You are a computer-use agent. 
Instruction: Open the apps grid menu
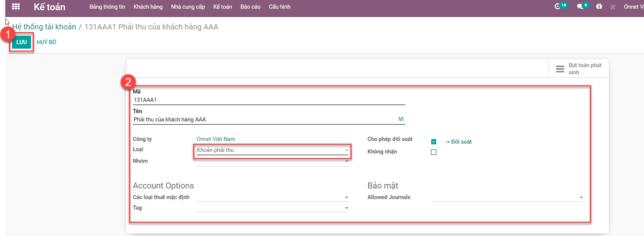(x=16, y=7)
